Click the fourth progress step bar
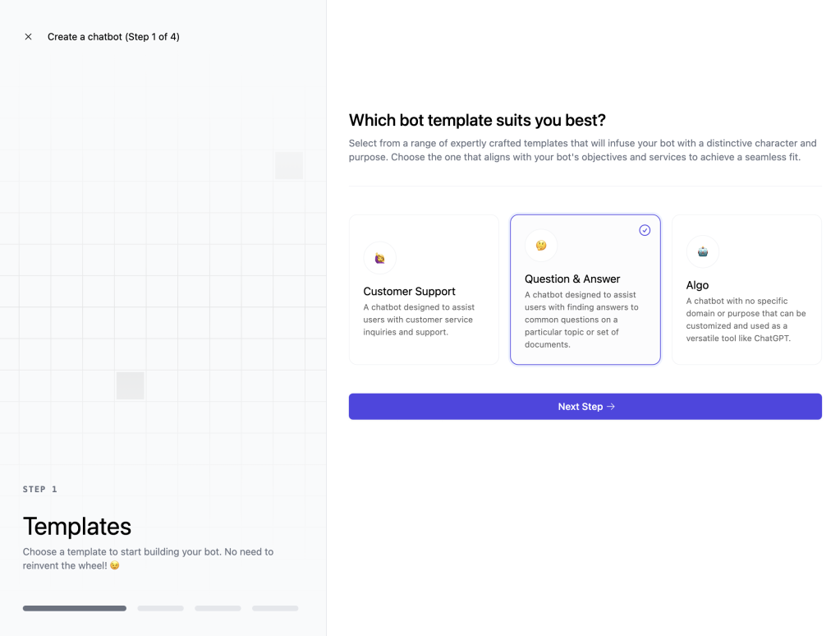Viewport: 840px width, 636px height. 275,608
